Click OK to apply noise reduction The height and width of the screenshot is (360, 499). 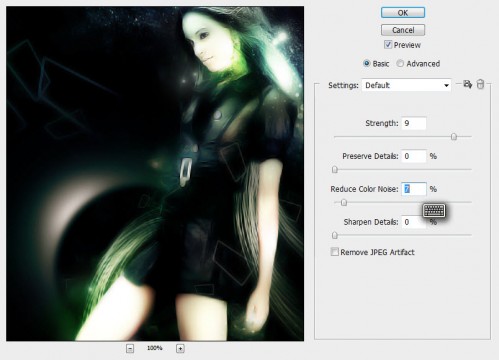(403, 13)
